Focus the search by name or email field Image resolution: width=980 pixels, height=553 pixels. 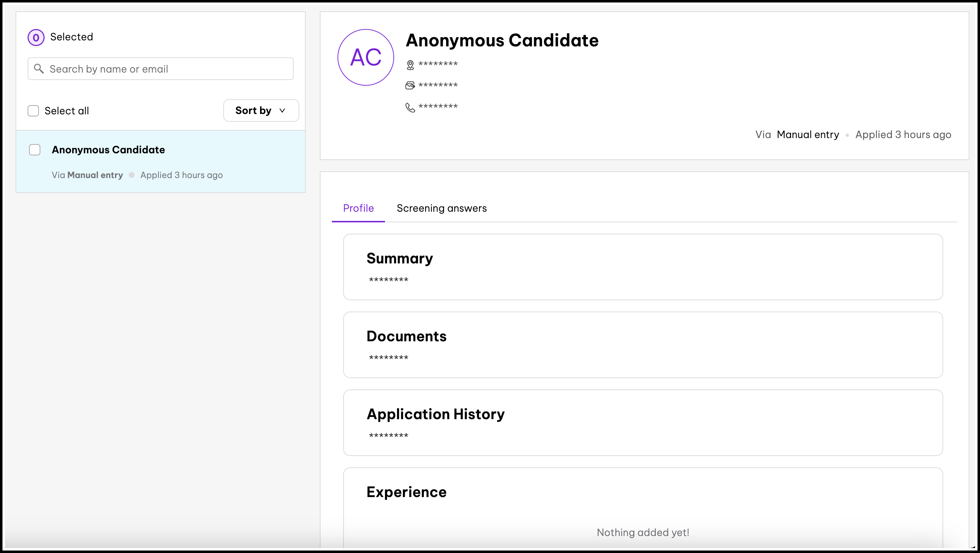167,69
